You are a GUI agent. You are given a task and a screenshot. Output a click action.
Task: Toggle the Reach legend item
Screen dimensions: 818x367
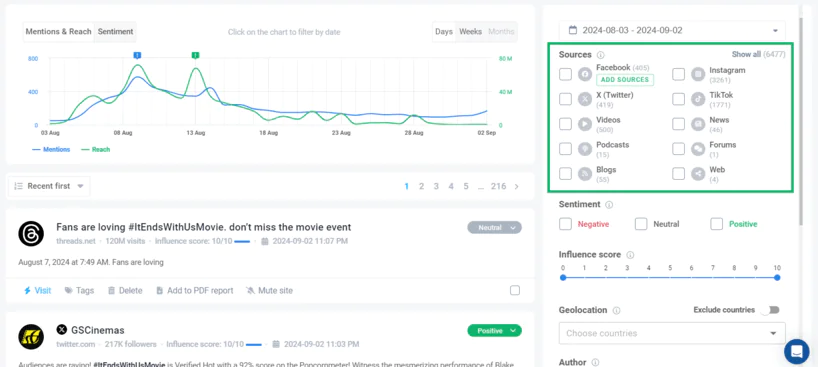(x=96, y=149)
